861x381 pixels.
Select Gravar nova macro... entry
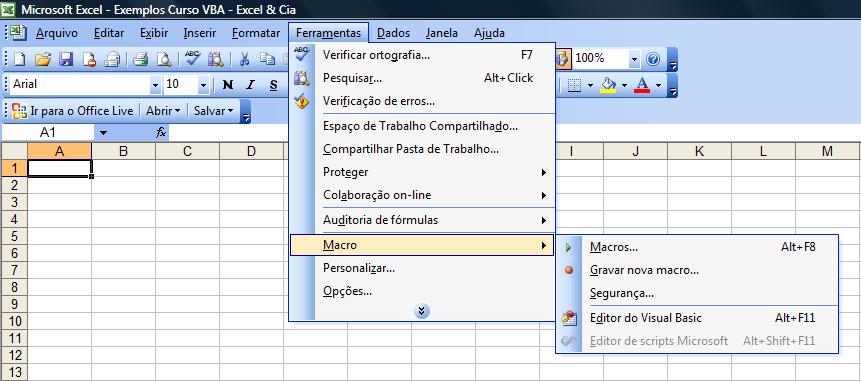coord(697,270)
